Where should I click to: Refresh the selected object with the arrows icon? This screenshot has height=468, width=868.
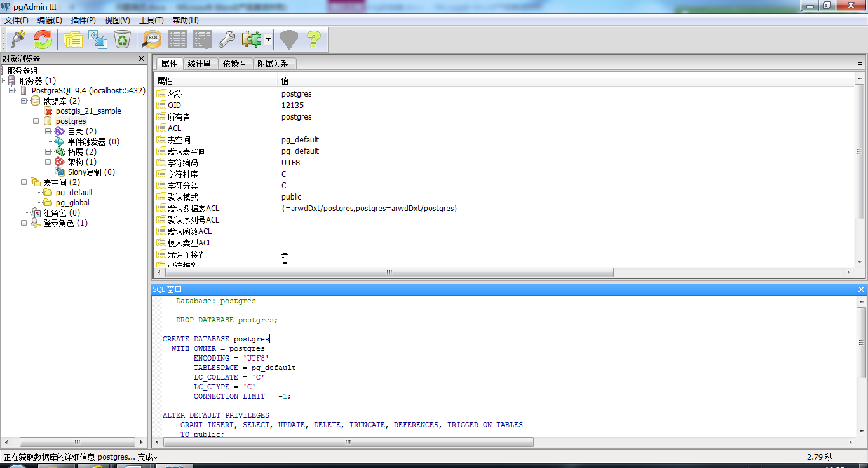tap(43, 39)
